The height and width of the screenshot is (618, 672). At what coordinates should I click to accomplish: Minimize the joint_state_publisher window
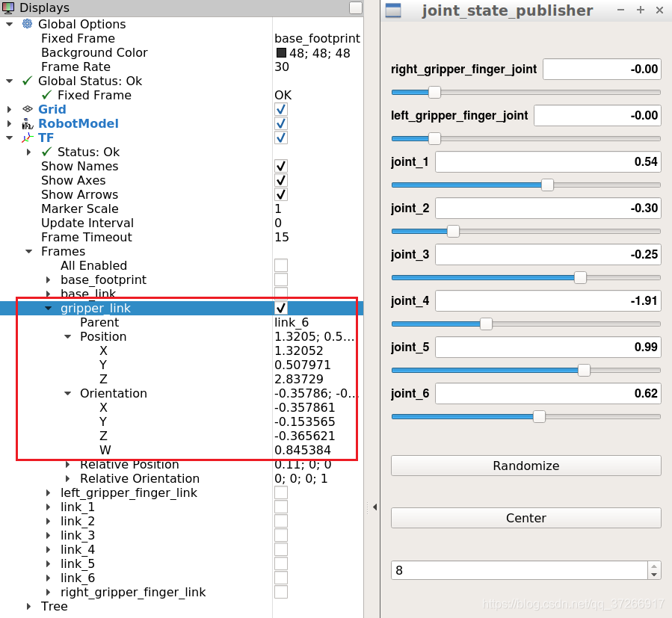(620, 10)
